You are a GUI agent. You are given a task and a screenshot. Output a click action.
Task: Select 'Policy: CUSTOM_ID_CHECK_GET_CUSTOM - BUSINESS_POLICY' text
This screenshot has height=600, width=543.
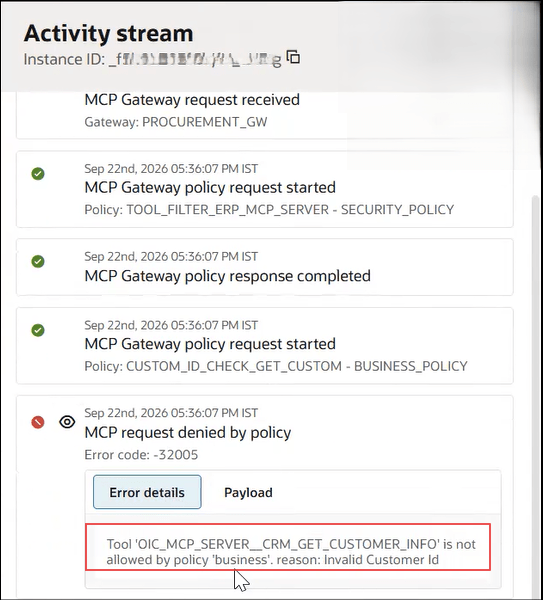[x=276, y=366]
